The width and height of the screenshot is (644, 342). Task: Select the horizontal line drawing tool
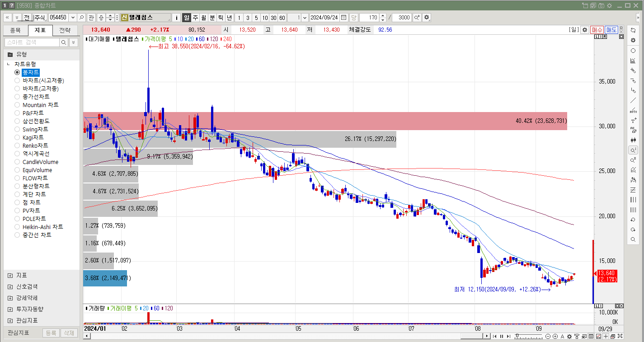pos(633,80)
